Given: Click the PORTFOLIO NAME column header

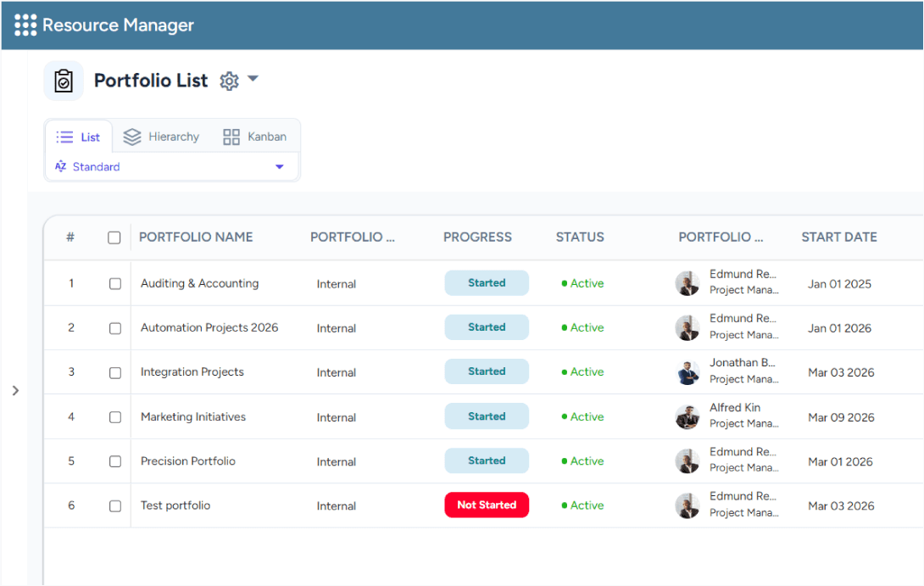Looking at the screenshot, I should [x=196, y=237].
